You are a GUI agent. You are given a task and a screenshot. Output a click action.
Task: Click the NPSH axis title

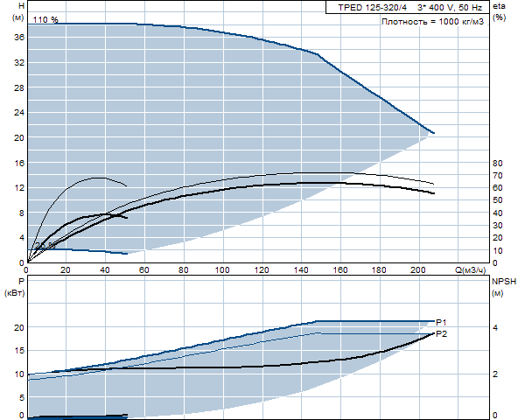pos(504,282)
